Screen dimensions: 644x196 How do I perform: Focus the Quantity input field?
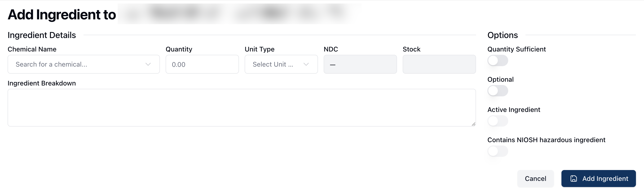coord(202,64)
